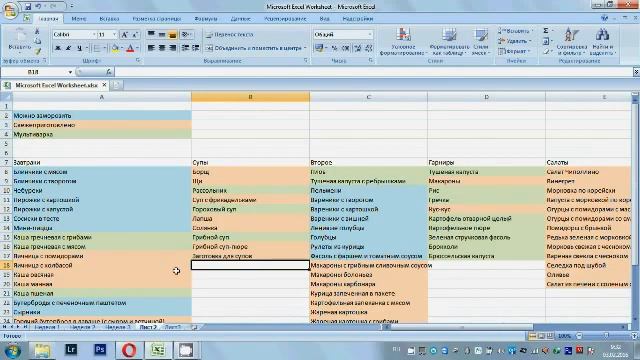
Task: Align text right
Action: 173,48
